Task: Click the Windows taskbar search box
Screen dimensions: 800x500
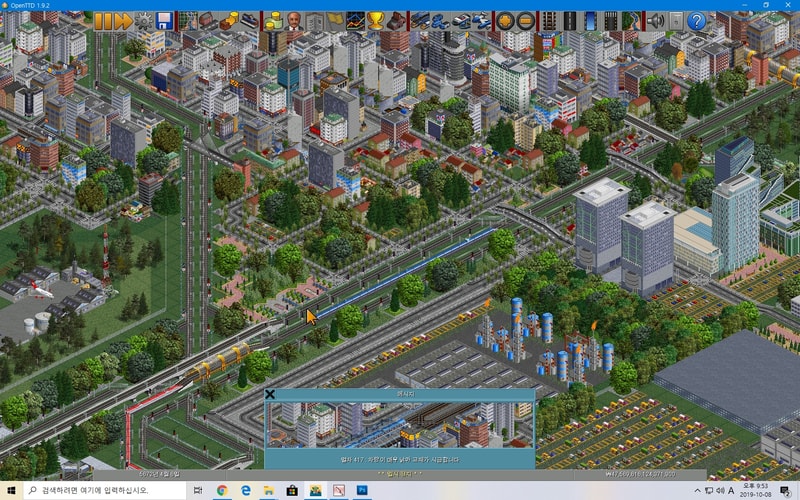Action: pos(105,490)
